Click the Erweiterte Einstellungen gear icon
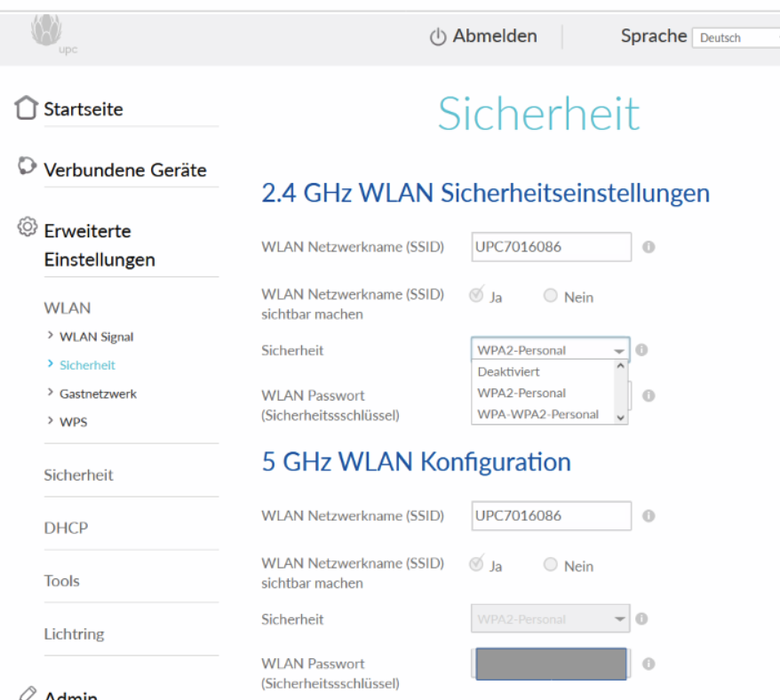 [27, 227]
